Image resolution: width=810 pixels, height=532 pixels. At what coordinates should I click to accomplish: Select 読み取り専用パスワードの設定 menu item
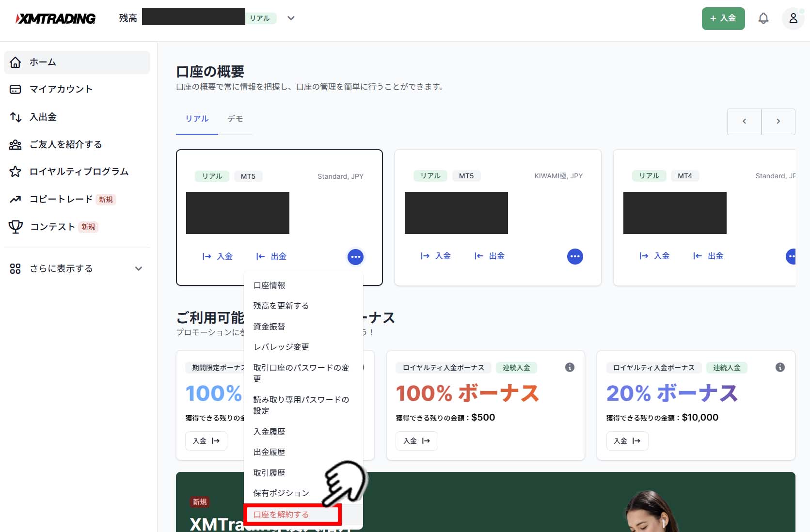[x=303, y=405]
